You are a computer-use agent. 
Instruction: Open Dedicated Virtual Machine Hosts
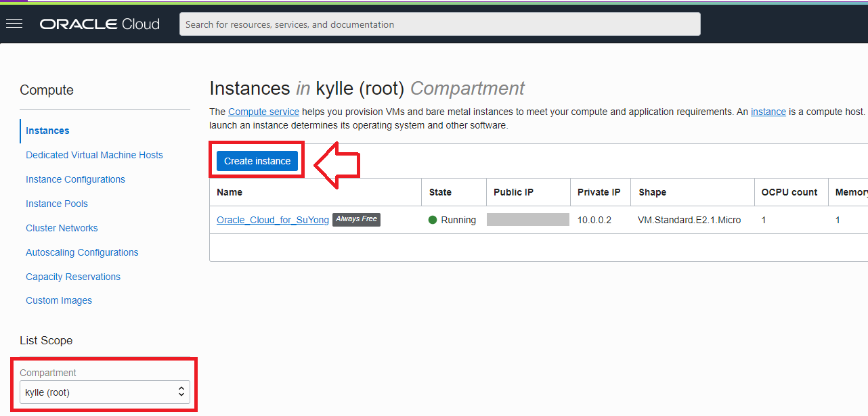(x=94, y=155)
